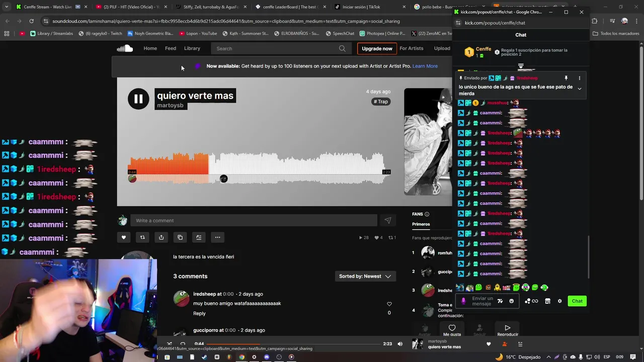Open the Learn More link in banner
This screenshot has height=362, width=644.
tap(425, 66)
